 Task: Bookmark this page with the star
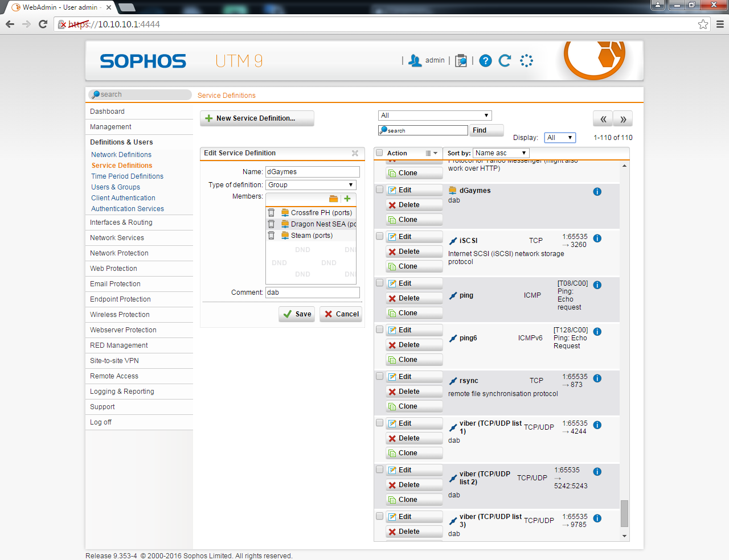[x=703, y=24]
